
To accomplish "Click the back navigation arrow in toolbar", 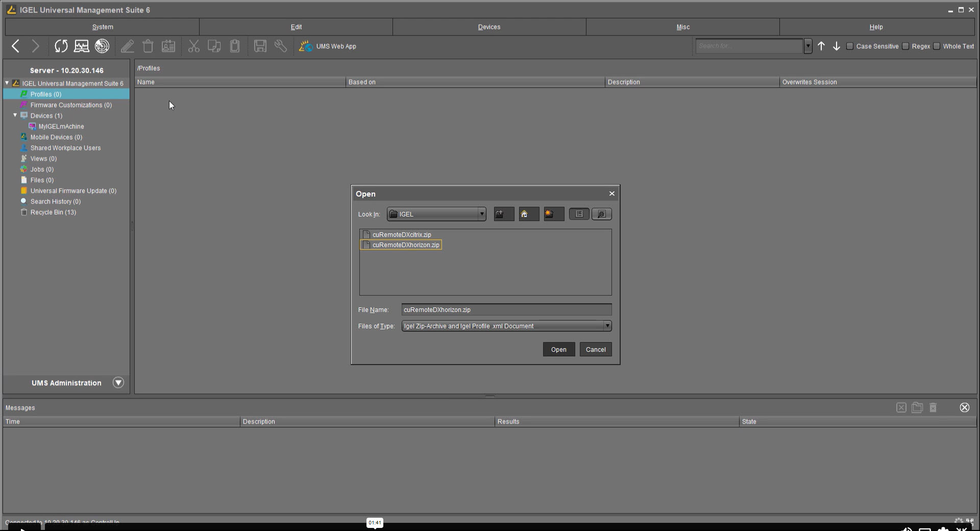I will pos(16,46).
